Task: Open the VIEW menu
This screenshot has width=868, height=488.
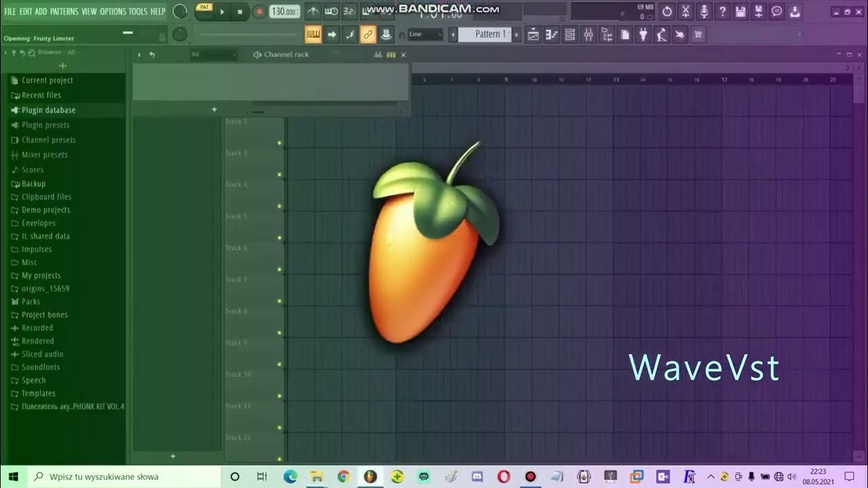Action: (x=89, y=12)
